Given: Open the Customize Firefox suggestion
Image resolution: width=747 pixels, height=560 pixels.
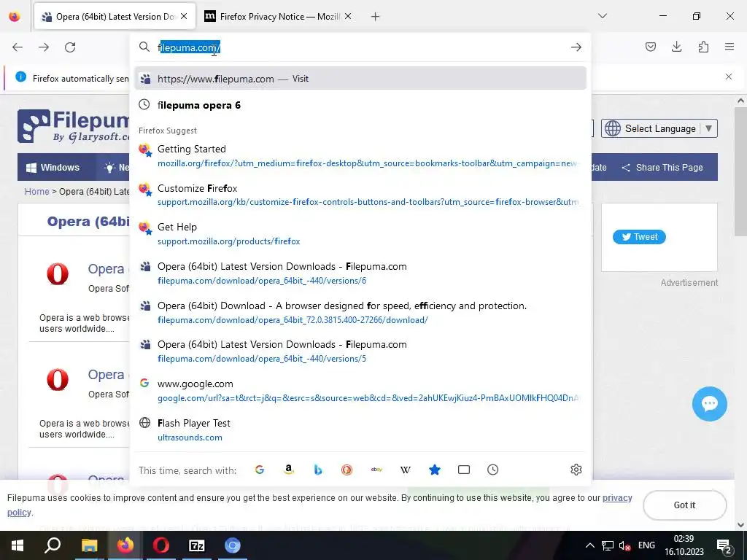Looking at the screenshot, I should coord(360,195).
